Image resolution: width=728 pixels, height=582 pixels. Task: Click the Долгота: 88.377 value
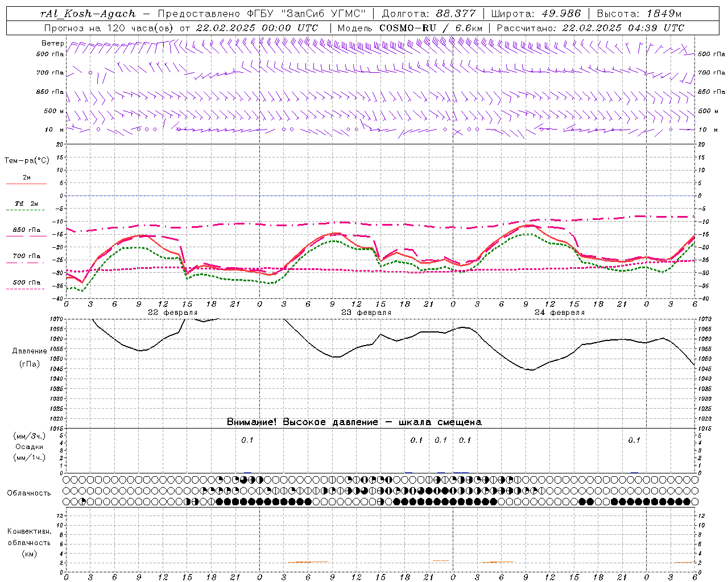pos(428,14)
